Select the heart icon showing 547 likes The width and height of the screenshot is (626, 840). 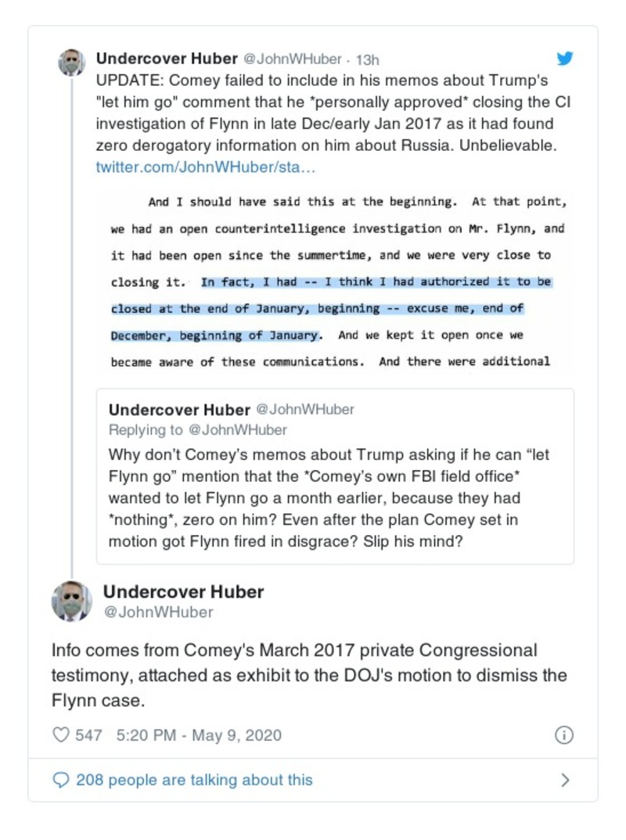pos(61,734)
